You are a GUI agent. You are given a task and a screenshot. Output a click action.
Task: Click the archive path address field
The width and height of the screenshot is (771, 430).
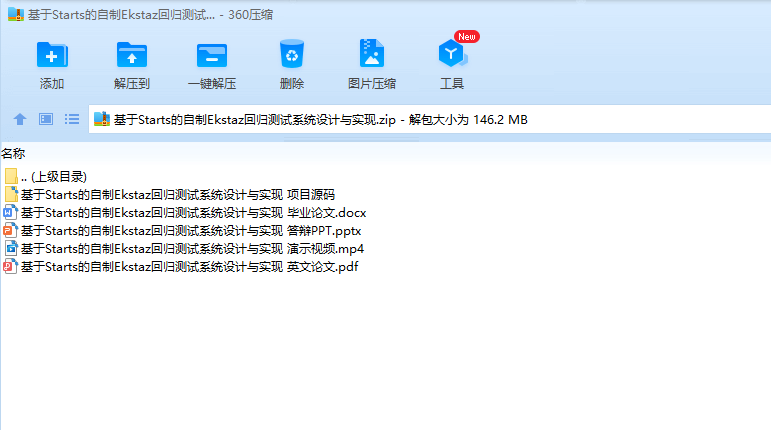[430, 119]
